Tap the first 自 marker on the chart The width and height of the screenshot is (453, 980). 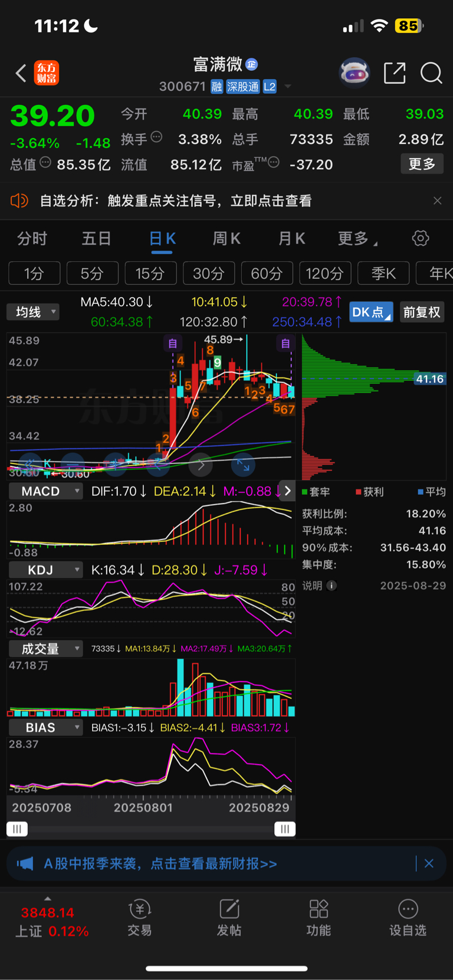(173, 343)
